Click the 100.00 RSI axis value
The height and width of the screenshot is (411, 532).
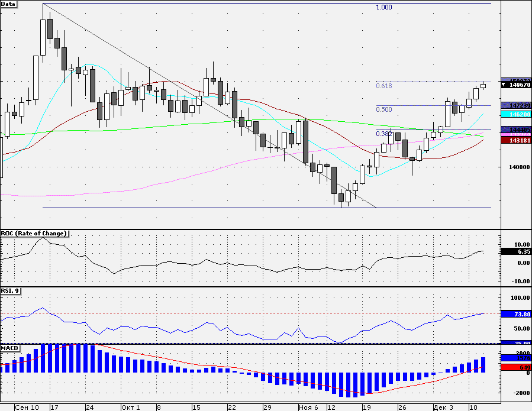coord(521,297)
